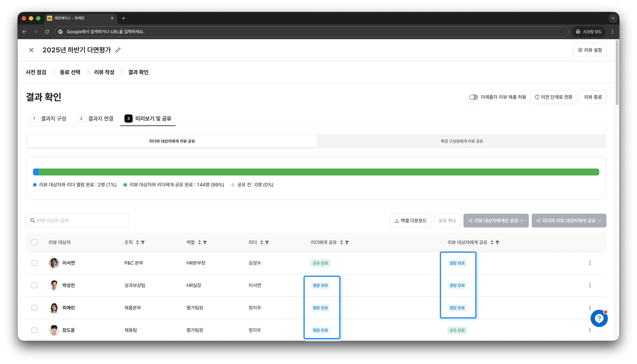Go to 리뷰 작성 stage
637x364 pixels.
(104, 72)
